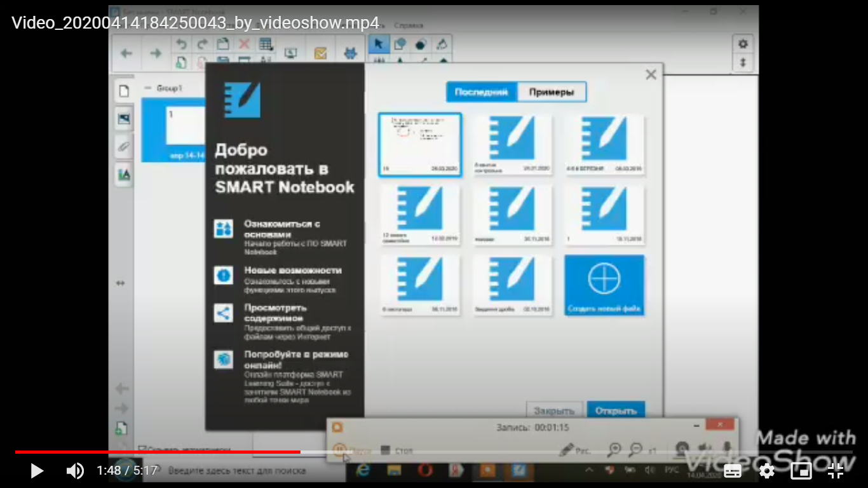Switch to the Примеры tab
This screenshot has width=868, height=488.
point(552,92)
